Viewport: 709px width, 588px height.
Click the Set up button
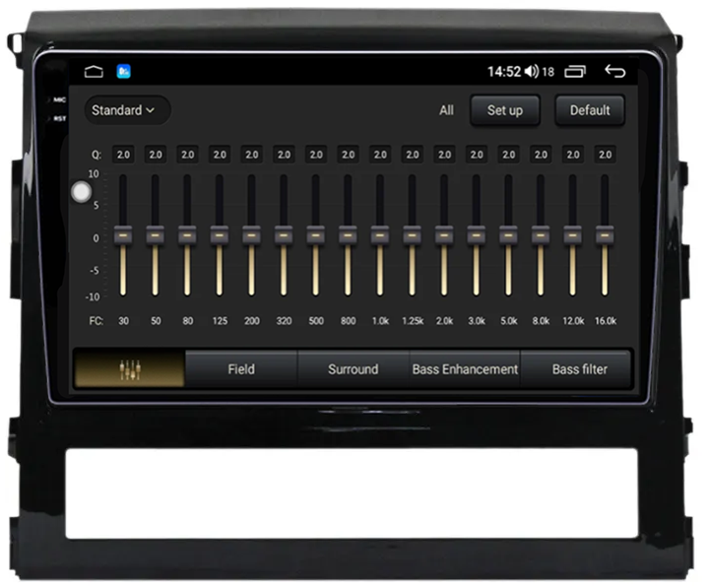pos(505,110)
